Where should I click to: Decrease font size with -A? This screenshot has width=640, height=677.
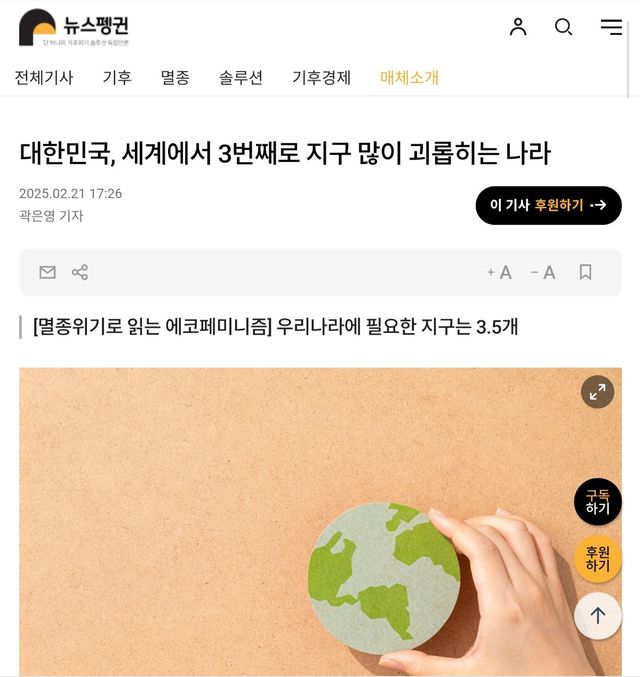click(x=543, y=272)
